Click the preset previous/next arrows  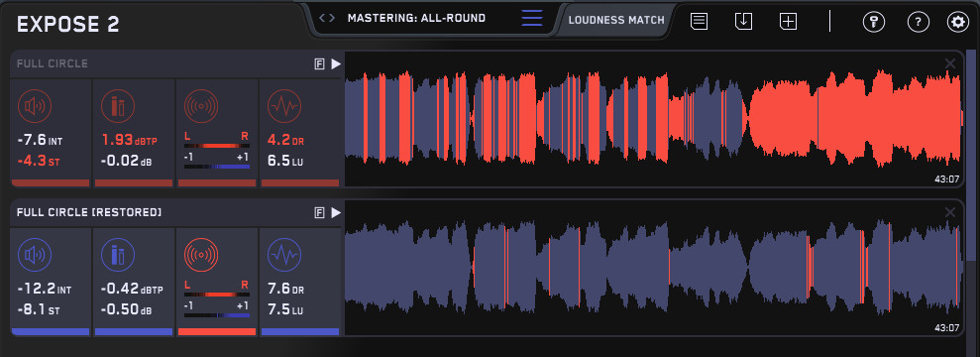click(327, 18)
